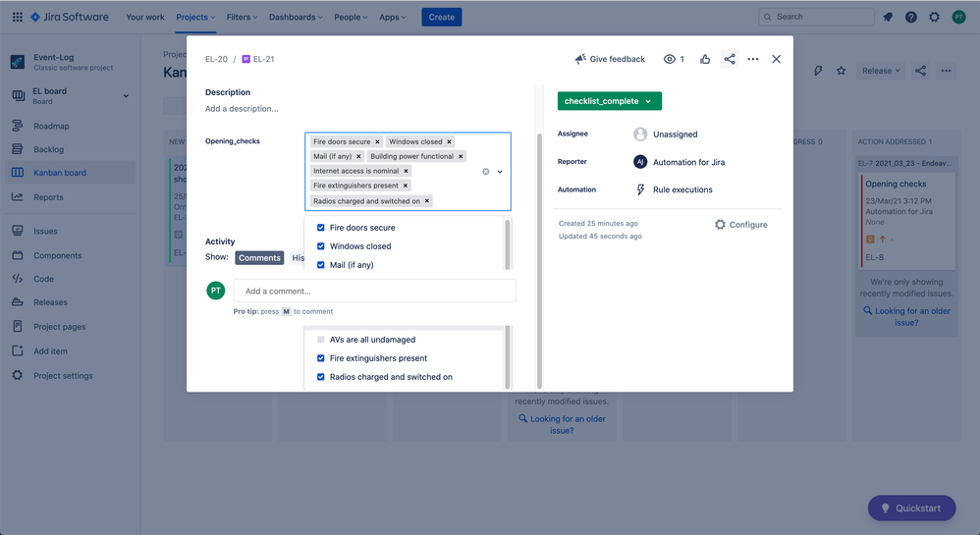Image resolution: width=980 pixels, height=535 pixels.
Task: Open Rule executions automation link
Action: [x=682, y=190]
